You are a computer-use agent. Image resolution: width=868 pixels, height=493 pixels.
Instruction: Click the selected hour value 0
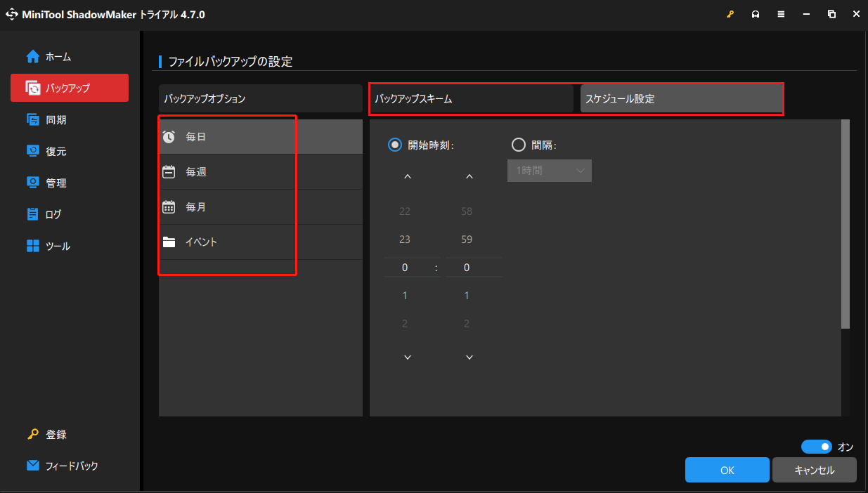coord(405,268)
